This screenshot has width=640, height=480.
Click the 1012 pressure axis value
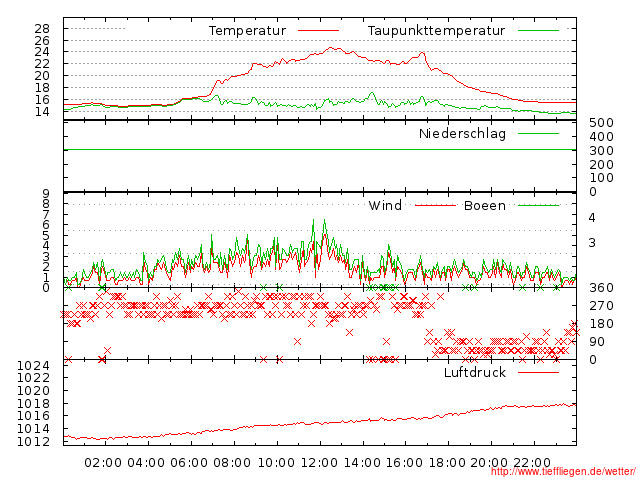pos(33,442)
